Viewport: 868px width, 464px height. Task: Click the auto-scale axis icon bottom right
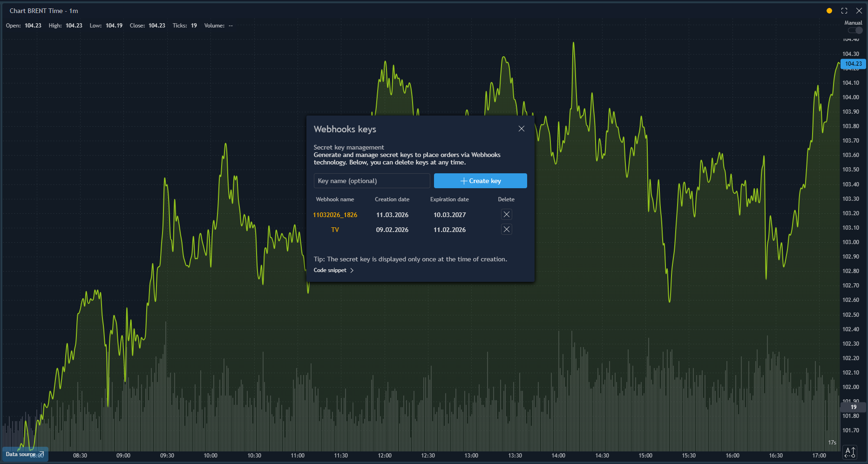(851, 451)
